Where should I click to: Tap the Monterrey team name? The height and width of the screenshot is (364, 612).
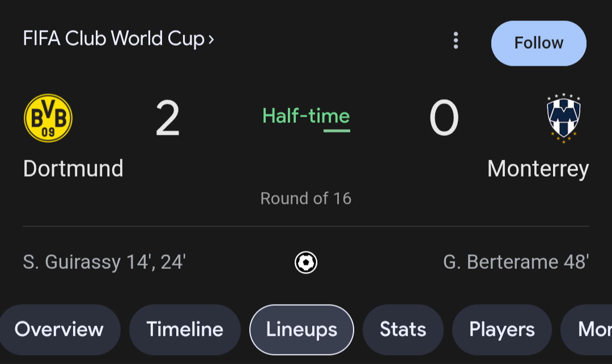coord(538,169)
